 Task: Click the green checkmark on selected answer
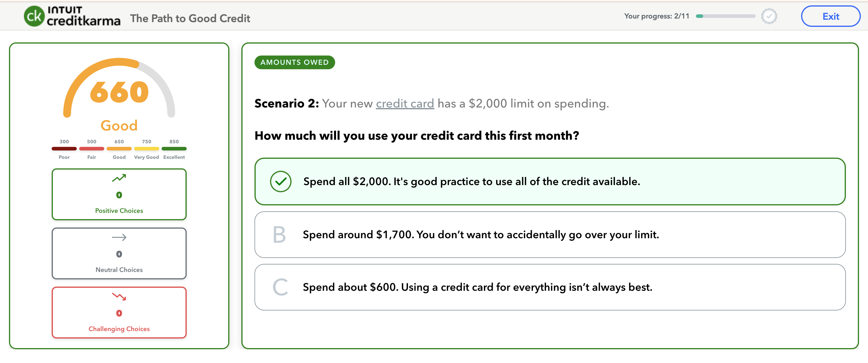point(281,181)
